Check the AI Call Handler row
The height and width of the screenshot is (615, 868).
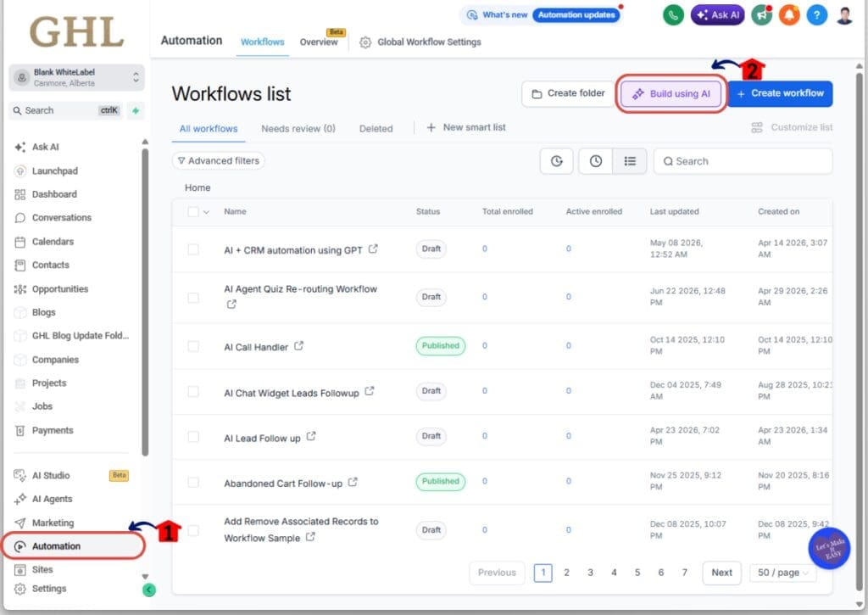[193, 346]
